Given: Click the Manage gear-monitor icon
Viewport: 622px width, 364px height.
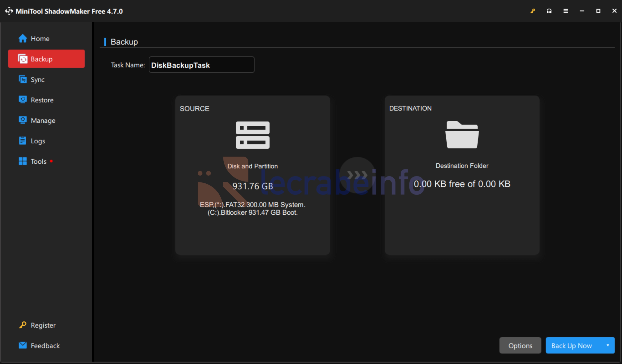Looking at the screenshot, I should click(x=23, y=120).
